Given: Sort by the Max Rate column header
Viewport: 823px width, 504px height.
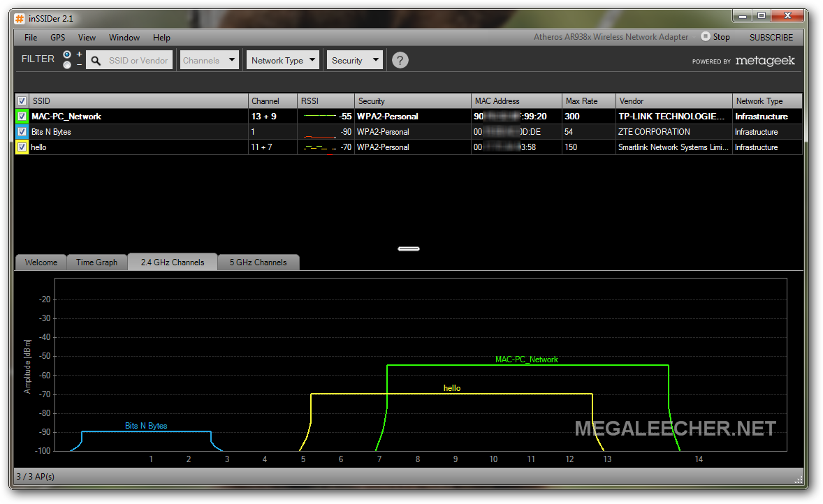Looking at the screenshot, I should tap(589, 101).
